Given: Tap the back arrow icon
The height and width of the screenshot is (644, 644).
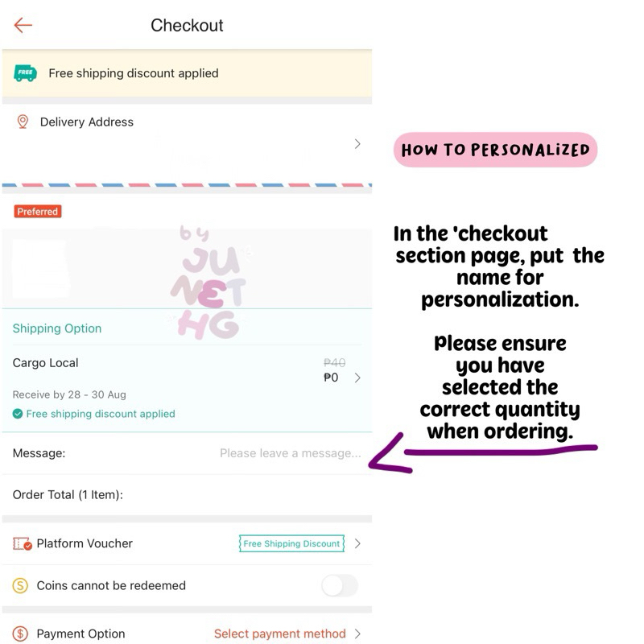Looking at the screenshot, I should pos(23,25).
